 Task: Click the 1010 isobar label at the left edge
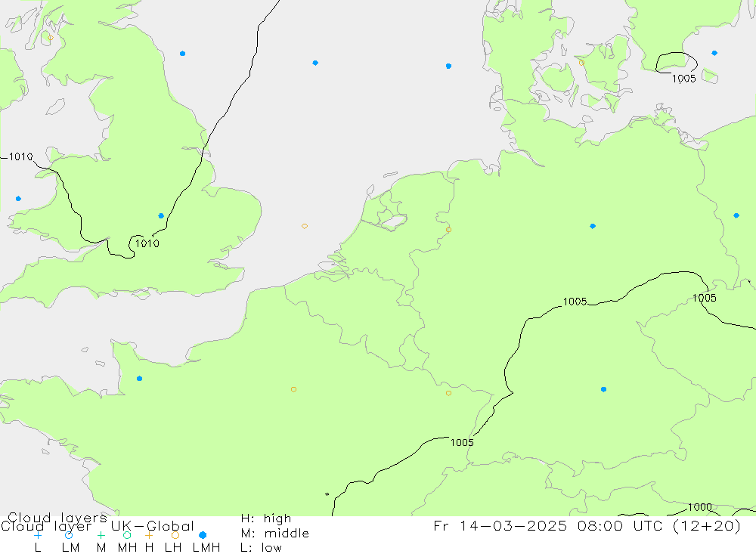[x=20, y=156]
